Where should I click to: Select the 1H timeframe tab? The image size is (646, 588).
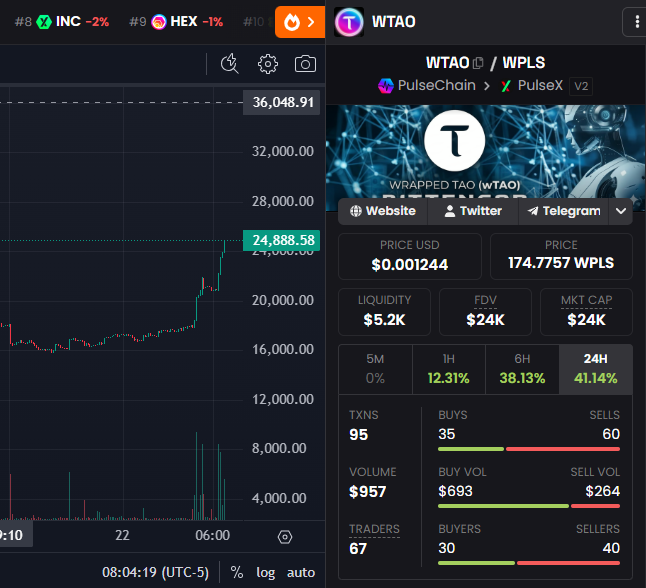coord(449,369)
